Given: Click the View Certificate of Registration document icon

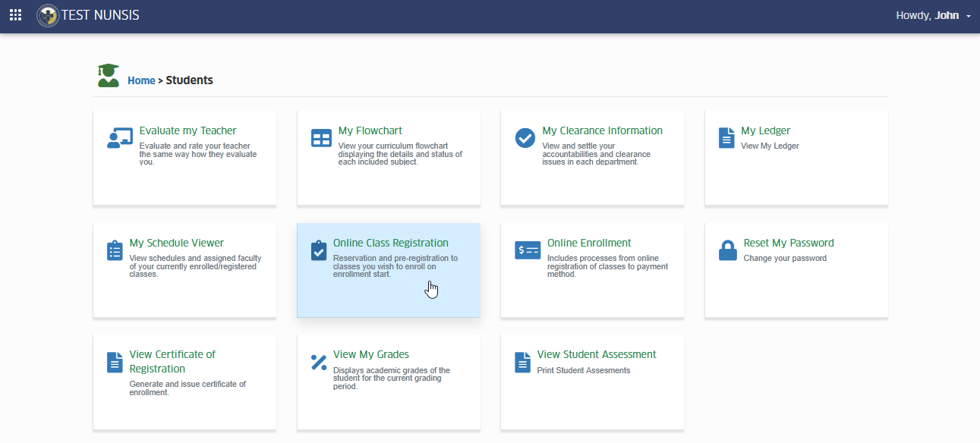Looking at the screenshot, I should coord(115,362).
